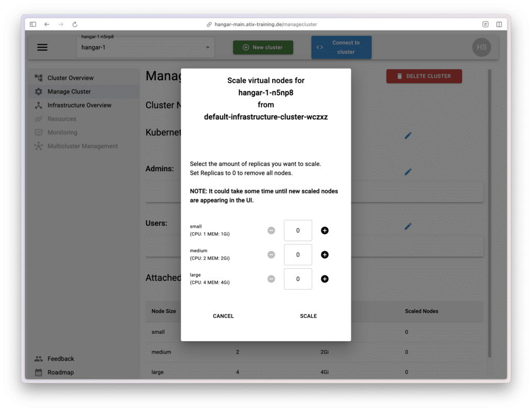Edit the Kubernetes version pencil icon
This screenshot has height=411, width=532.
pos(408,135)
